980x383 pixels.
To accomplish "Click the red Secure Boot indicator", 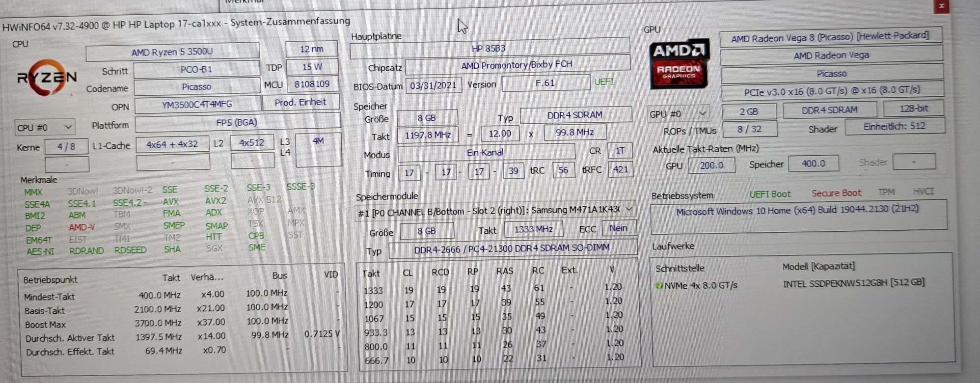I will (x=836, y=193).
